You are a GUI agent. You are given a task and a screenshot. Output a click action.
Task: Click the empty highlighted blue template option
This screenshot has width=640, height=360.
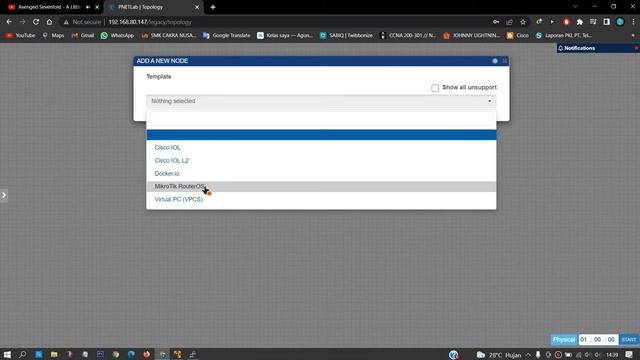[x=321, y=135]
